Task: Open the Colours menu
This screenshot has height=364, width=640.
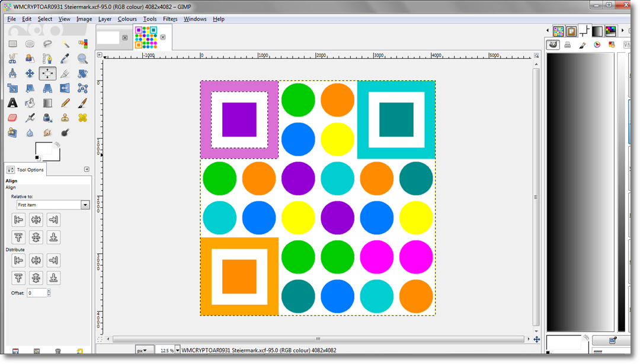Action: 127,19
